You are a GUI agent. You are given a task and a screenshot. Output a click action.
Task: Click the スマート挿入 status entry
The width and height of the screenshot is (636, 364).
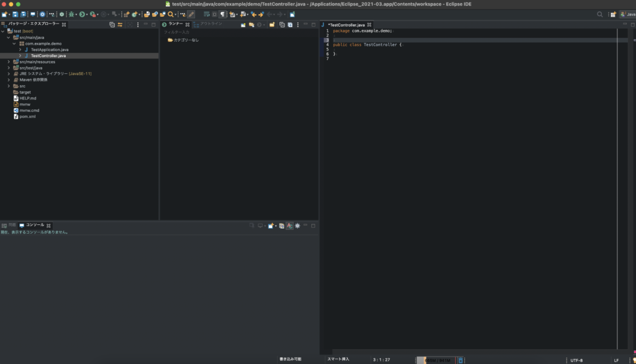(338, 359)
